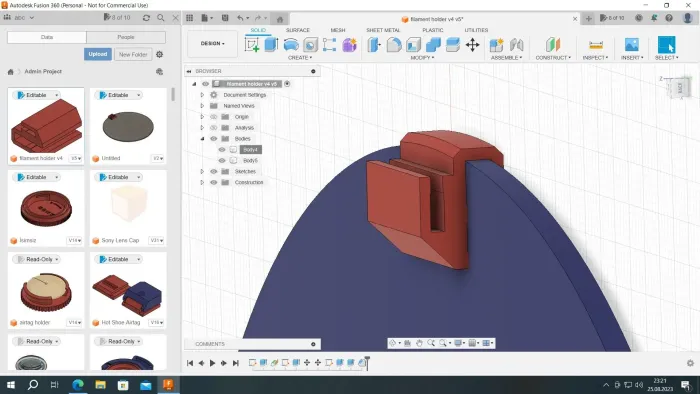The image size is (700, 394).
Task: Select the Create Sketch tool
Action: coord(252,45)
